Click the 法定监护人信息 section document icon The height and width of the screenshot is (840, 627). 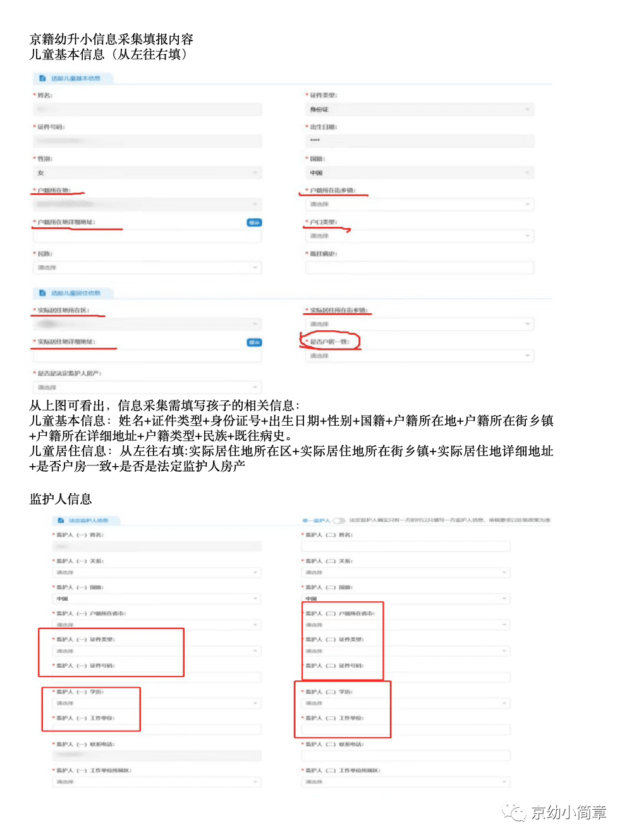coord(61,520)
